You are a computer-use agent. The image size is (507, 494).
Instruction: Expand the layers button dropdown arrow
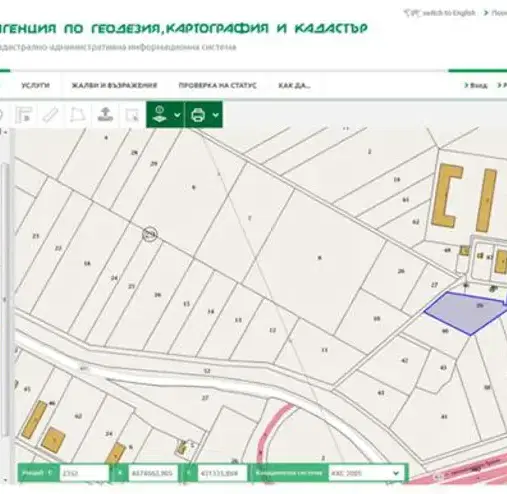coord(177,115)
